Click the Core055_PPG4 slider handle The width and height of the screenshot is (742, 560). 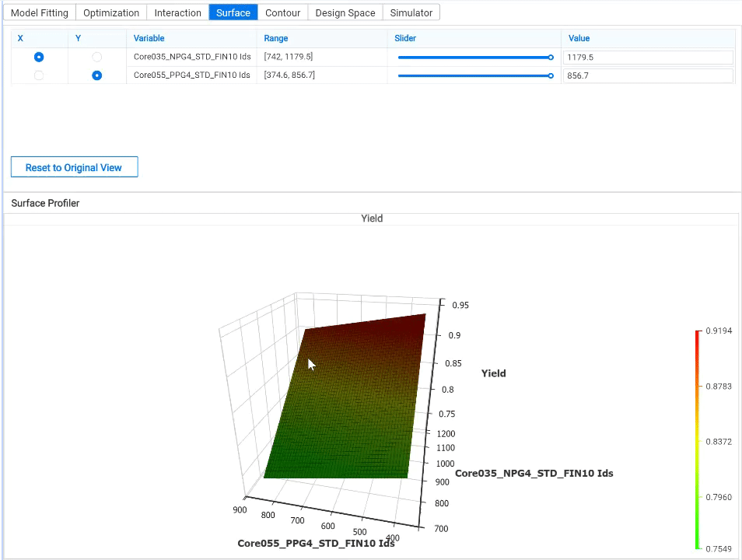(551, 75)
